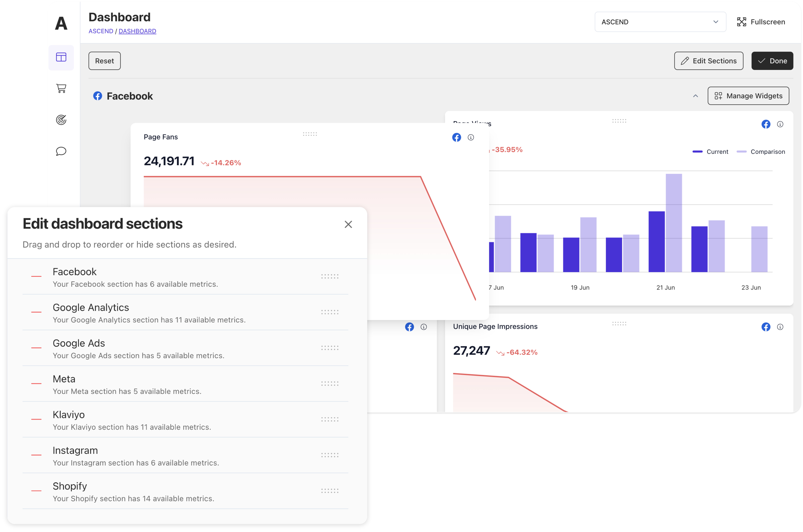Open the ASCEND breadcrumb link
The height and width of the screenshot is (532, 803).
pos(101,31)
